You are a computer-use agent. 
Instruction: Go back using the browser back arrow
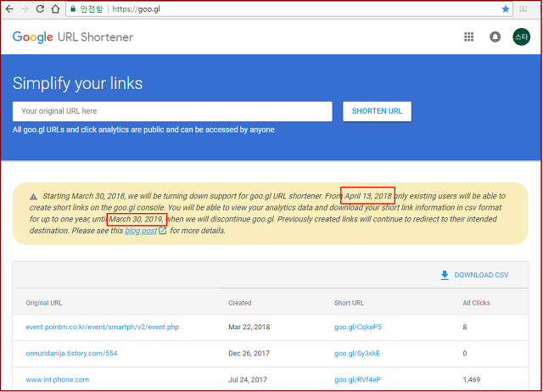pos(9,9)
